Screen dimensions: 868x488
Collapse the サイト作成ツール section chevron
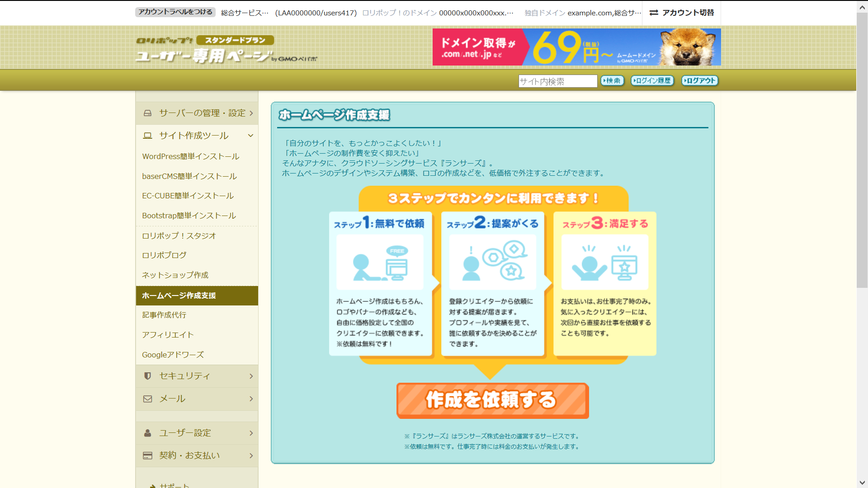[250, 136]
